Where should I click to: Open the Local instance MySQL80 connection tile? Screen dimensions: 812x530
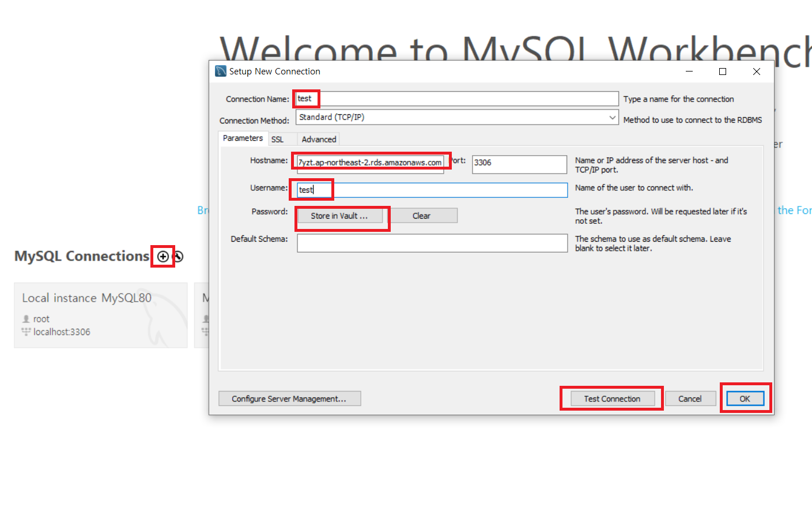coord(101,315)
